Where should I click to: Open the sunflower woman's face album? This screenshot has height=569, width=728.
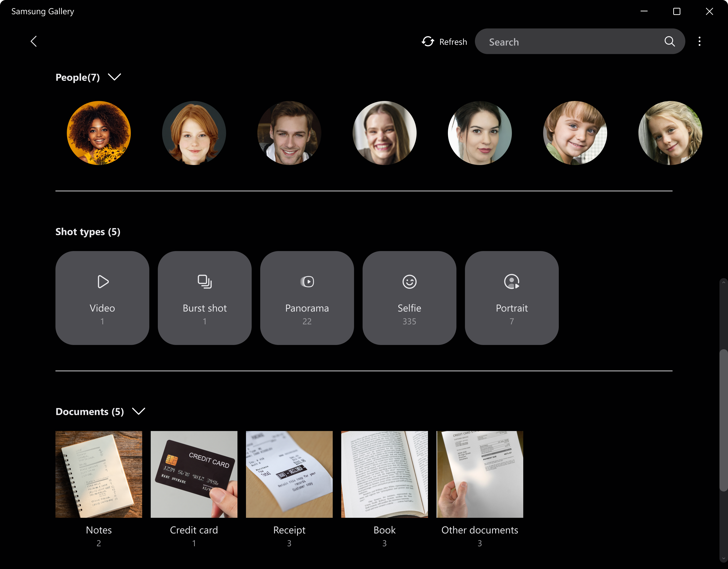click(99, 133)
